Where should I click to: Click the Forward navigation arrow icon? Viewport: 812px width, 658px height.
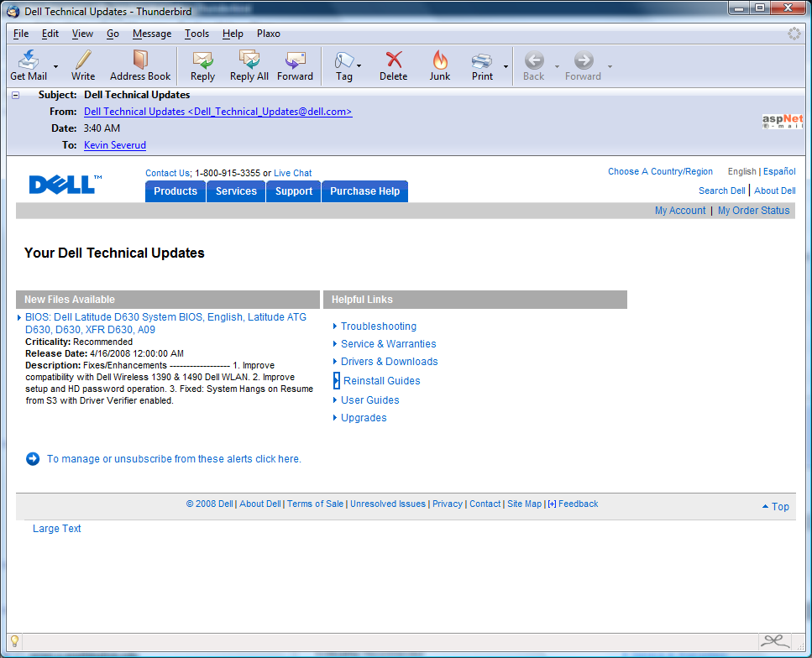click(x=584, y=60)
